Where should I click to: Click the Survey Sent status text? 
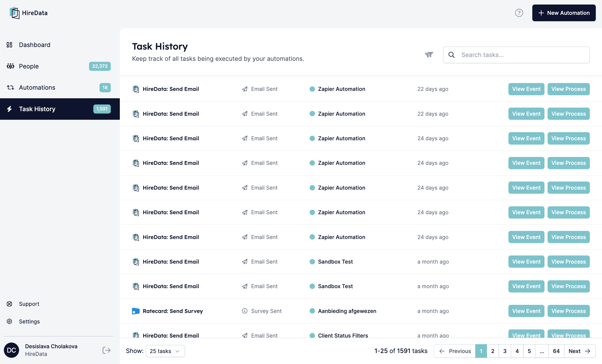266,311
